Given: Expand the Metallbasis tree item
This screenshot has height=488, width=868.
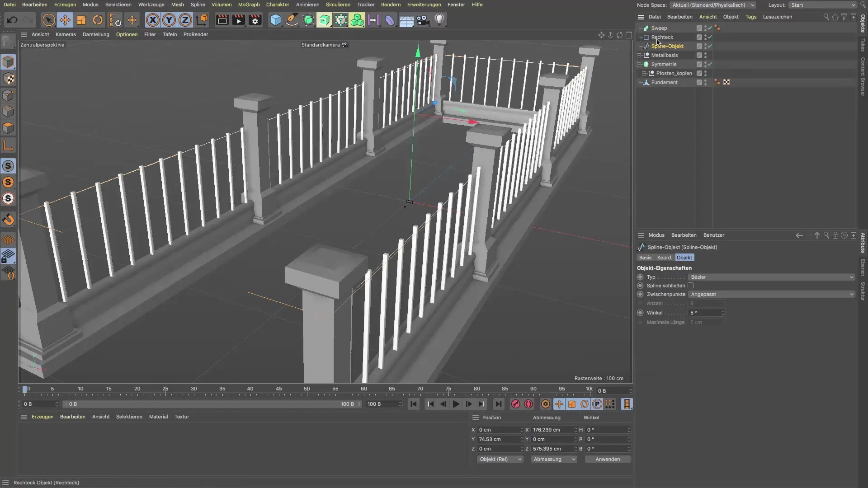Looking at the screenshot, I should (639, 55).
